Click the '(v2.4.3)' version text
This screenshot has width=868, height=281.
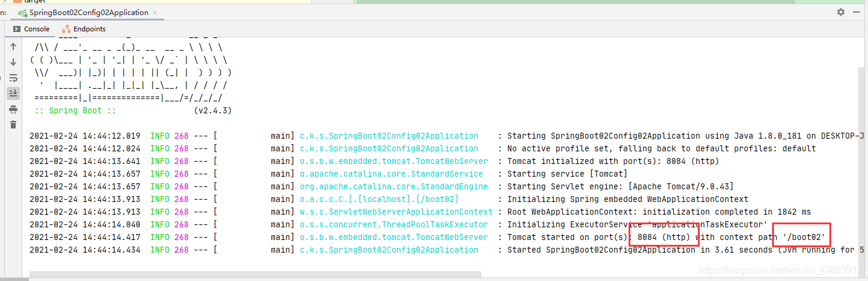(x=213, y=111)
